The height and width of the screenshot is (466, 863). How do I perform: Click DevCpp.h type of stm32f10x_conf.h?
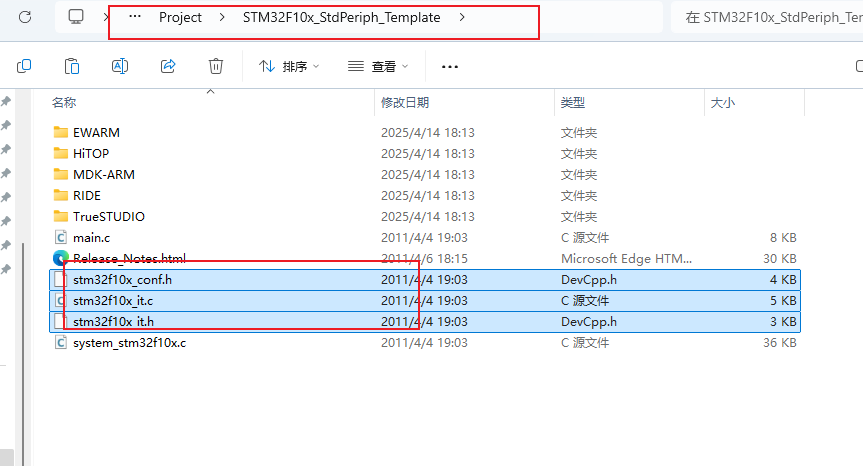tap(589, 279)
